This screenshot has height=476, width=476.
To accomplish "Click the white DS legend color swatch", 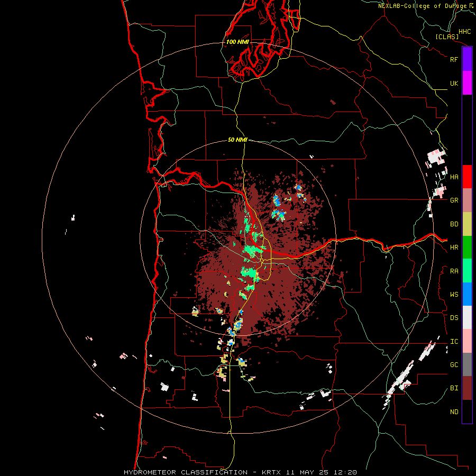I will pos(467,317).
